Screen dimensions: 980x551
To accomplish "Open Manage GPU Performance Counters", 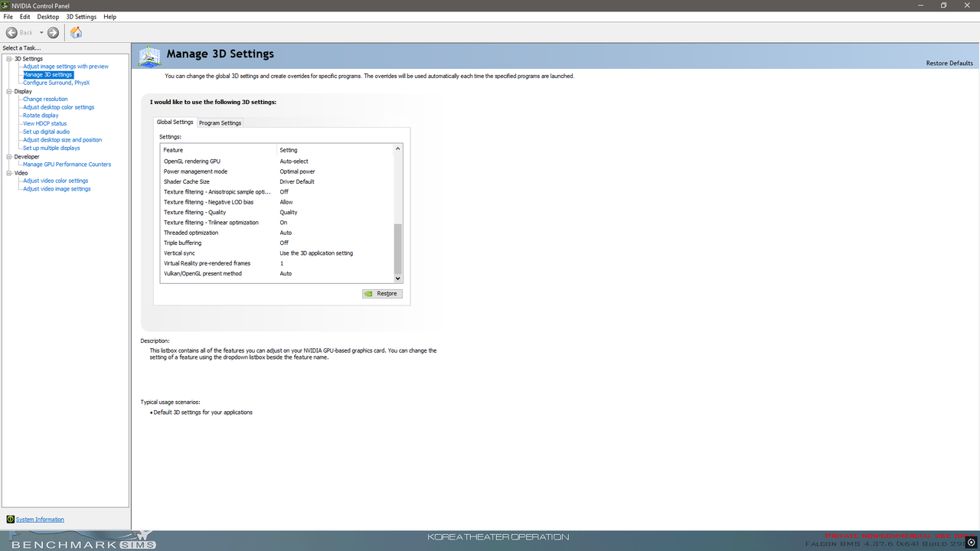I will 67,165.
